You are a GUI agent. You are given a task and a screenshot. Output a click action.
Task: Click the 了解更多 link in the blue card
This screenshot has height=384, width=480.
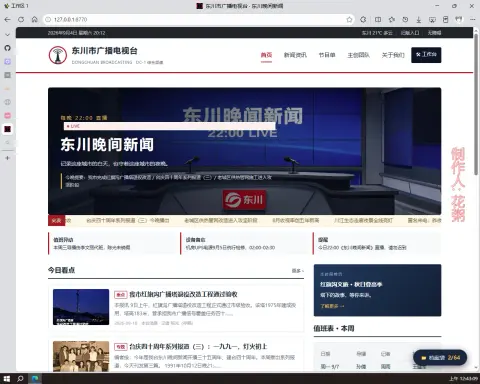coord(332,306)
